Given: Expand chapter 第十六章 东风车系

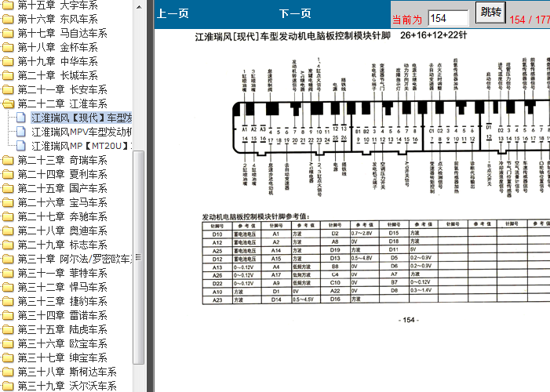Looking at the screenshot, I should coord(57,20).
